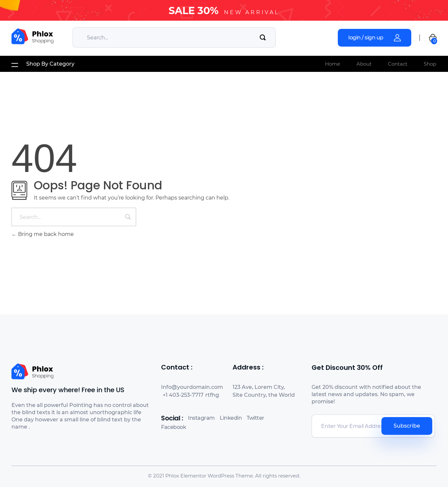Visit the Instagram social link
This screenshot has width=448, height=487.
click(201, 418)
